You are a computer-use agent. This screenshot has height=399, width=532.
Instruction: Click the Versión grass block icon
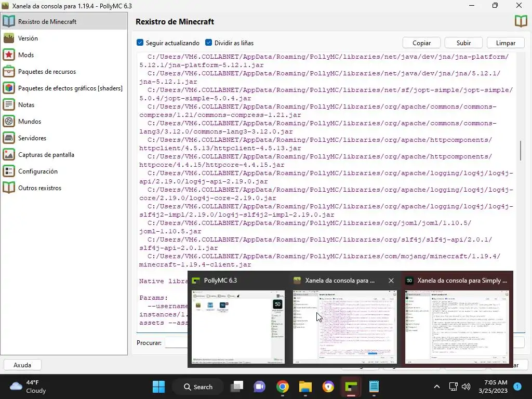9,38
